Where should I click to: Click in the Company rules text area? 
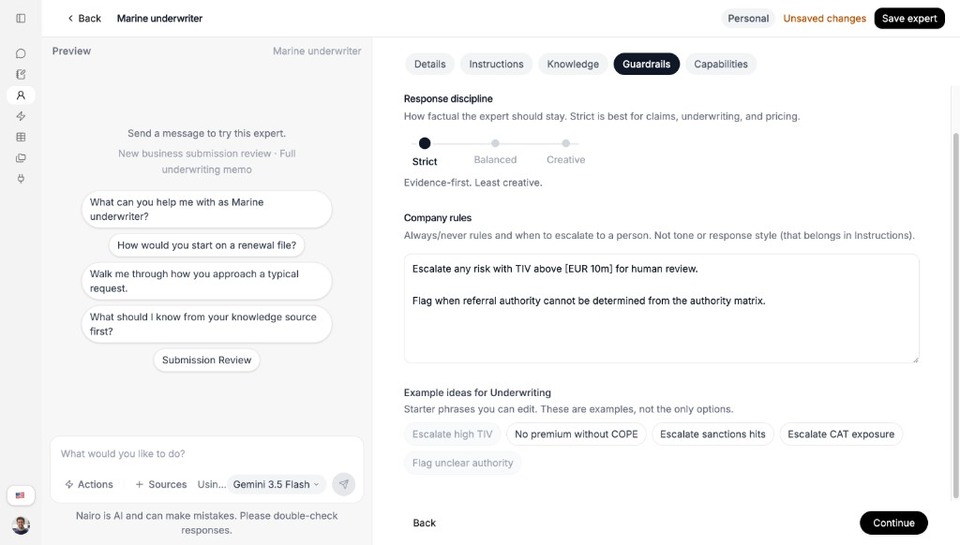tap(661, 309)
